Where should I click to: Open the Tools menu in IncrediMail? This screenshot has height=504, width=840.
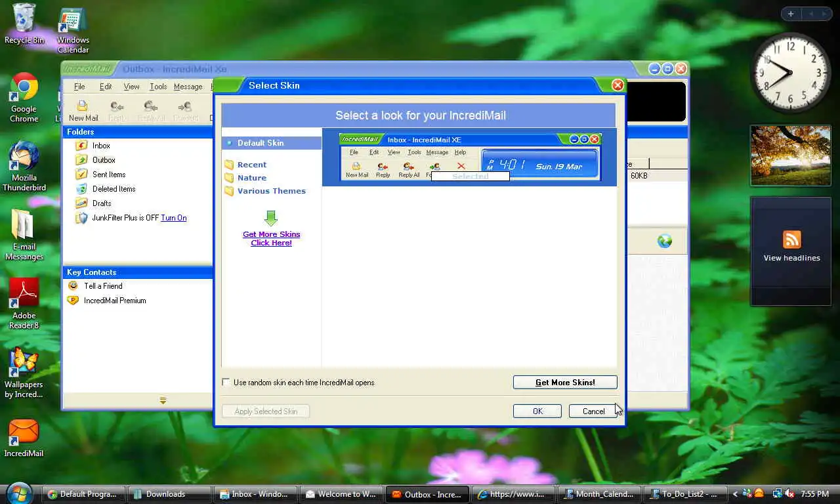pyautogui.click(x=158, y=87)
